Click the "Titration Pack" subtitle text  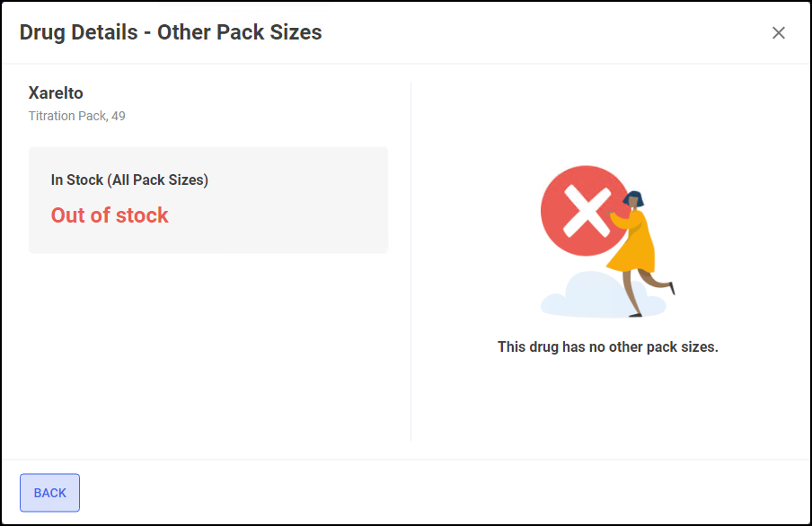pyautogui.click(x=66, y=116)
